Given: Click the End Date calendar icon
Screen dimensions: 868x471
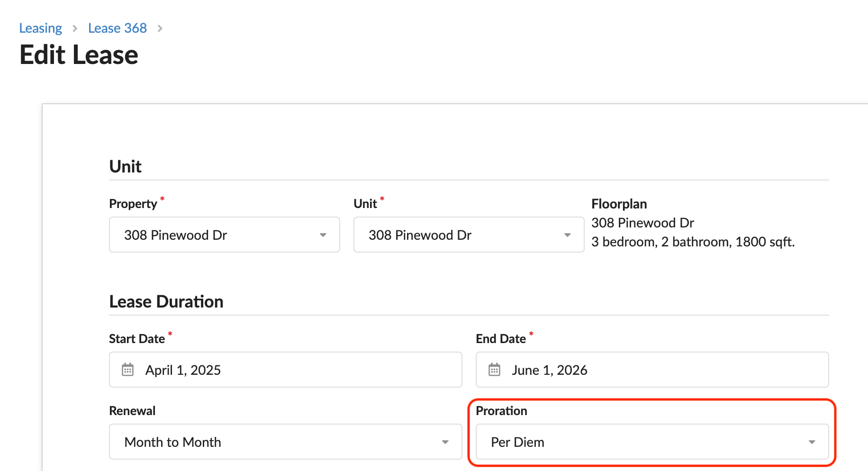Looking at the screenshot, I should click(x=494, y=370).
